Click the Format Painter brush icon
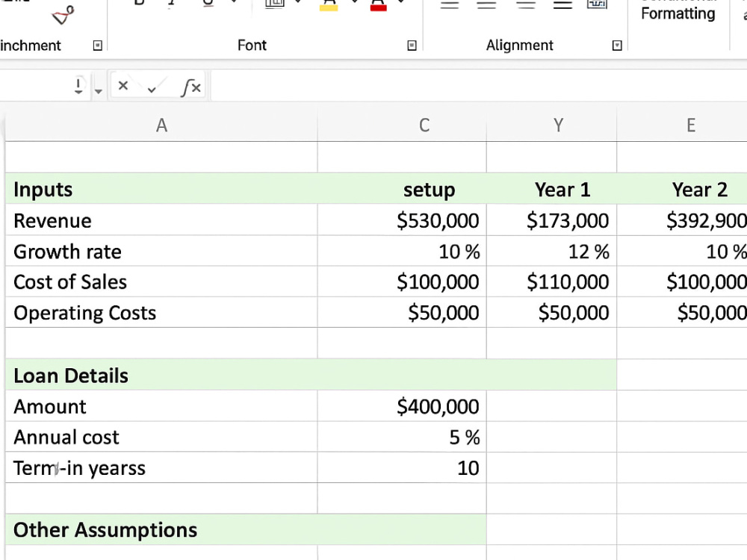 pyautogui.click(x=63, y=15)
